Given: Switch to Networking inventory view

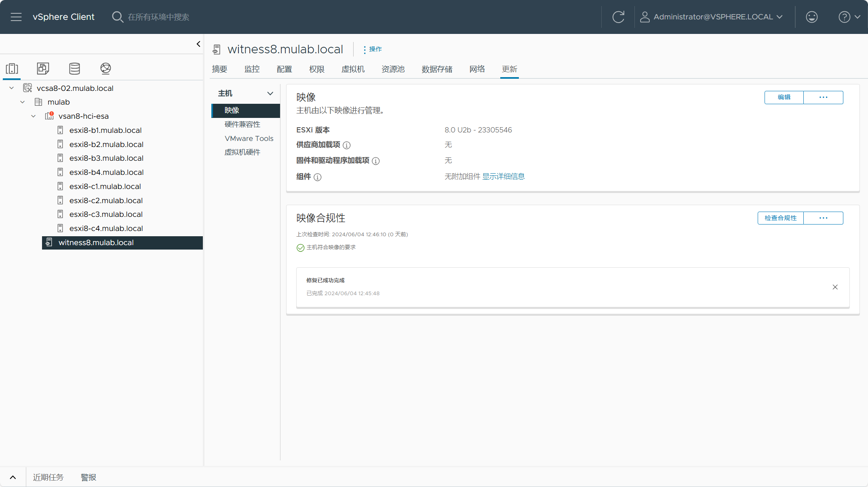Looking at the screenshot, I should tap(105, 68).
